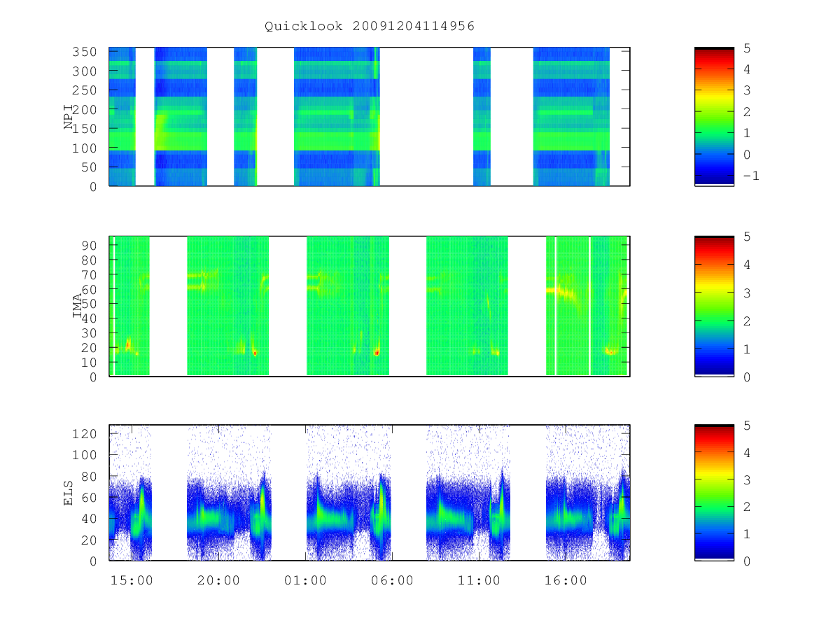Click the 11:00 time axis label

(x=479, y=580)
